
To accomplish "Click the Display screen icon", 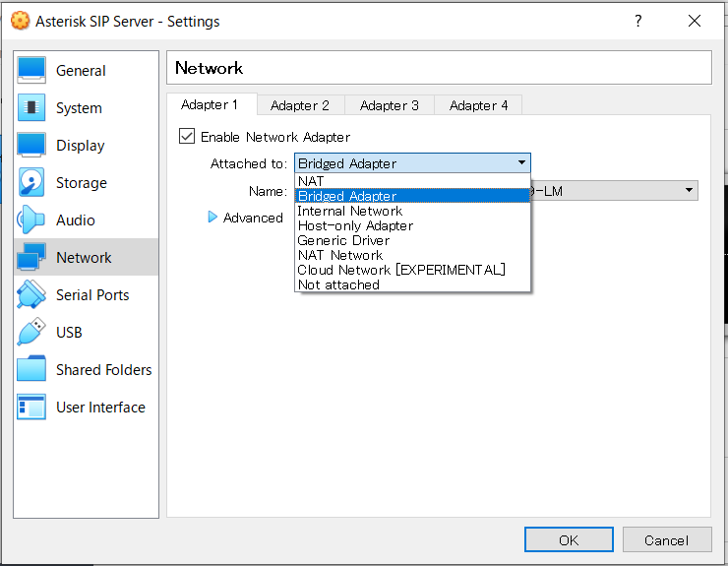I will pyautogui.click(x=31, y=145).
